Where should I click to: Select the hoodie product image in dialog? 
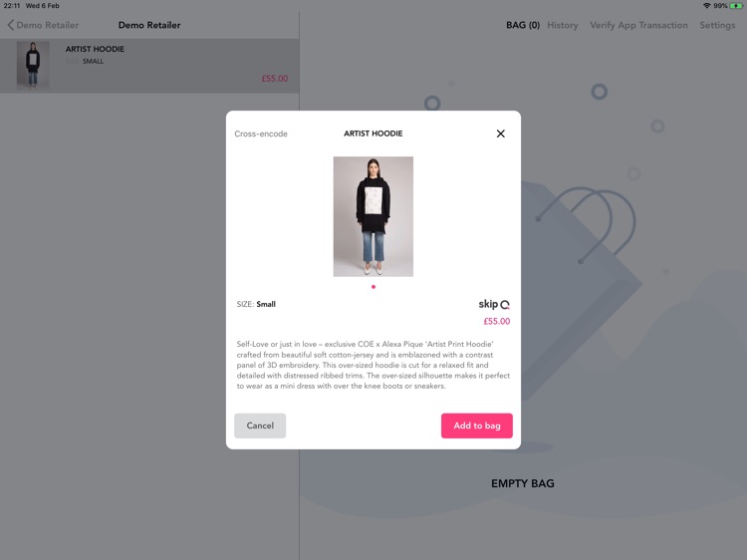tap(373, 216)
